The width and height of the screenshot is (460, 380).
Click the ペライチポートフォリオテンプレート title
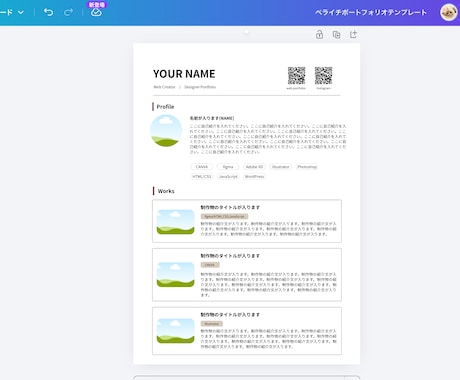(x=371, y=12)
